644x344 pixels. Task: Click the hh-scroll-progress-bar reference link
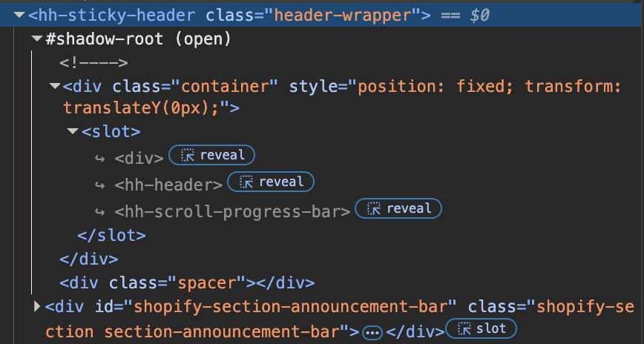[x=231, y=211]
